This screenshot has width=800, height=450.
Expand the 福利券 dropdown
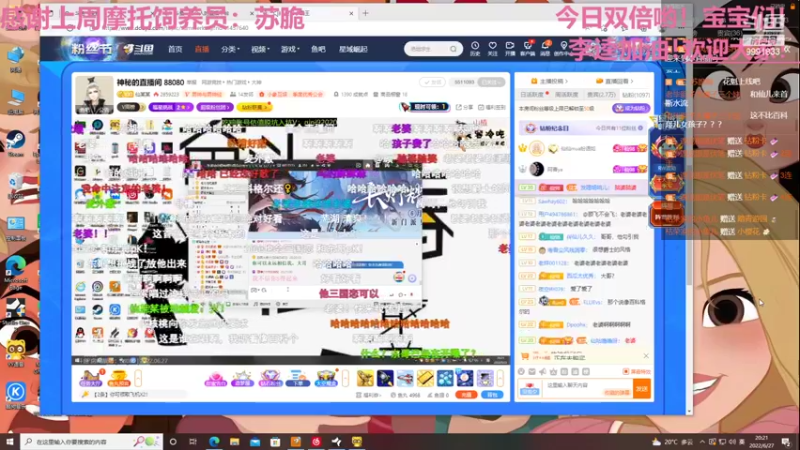(x=369, y=395)
